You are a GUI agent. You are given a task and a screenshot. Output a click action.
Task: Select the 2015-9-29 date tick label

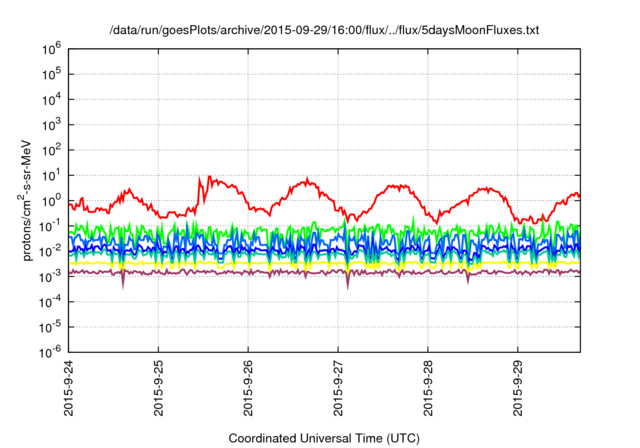tap(517, 391)
